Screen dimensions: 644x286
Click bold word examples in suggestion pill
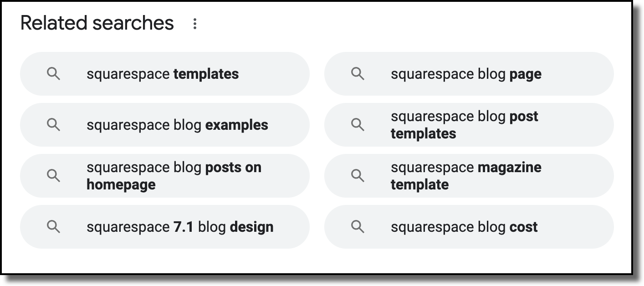point(237,125)
